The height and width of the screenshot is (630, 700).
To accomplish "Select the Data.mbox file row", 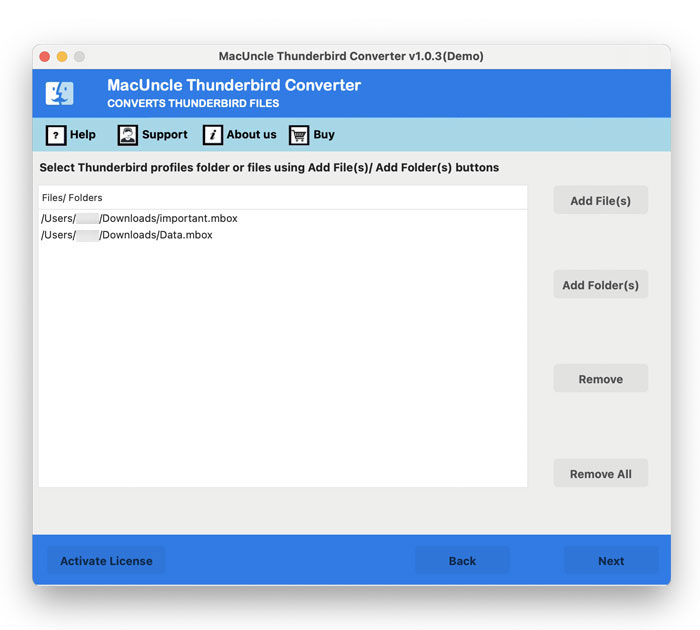I will click(x=283, y=235).
